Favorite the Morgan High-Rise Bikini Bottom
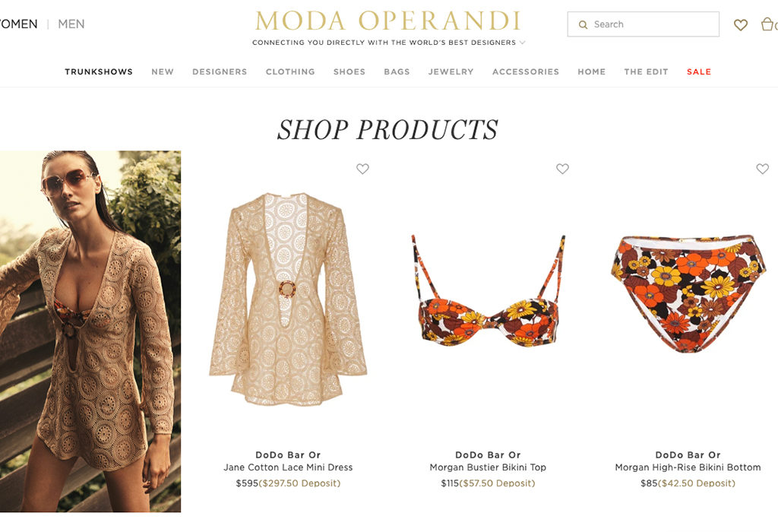778x532 pixels. pyautogui.click(x=763, y=169)
